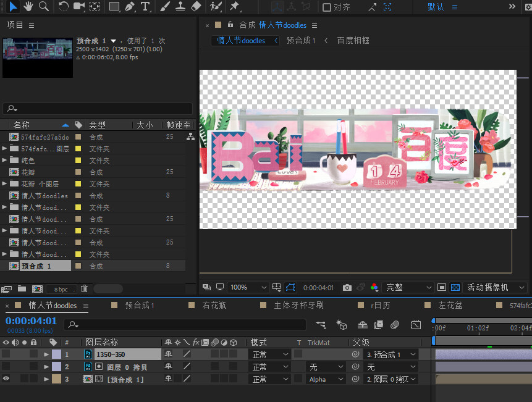Select the Roto Brush tool
The height and width of the screenshot is (402, 532).
[216, 6]
